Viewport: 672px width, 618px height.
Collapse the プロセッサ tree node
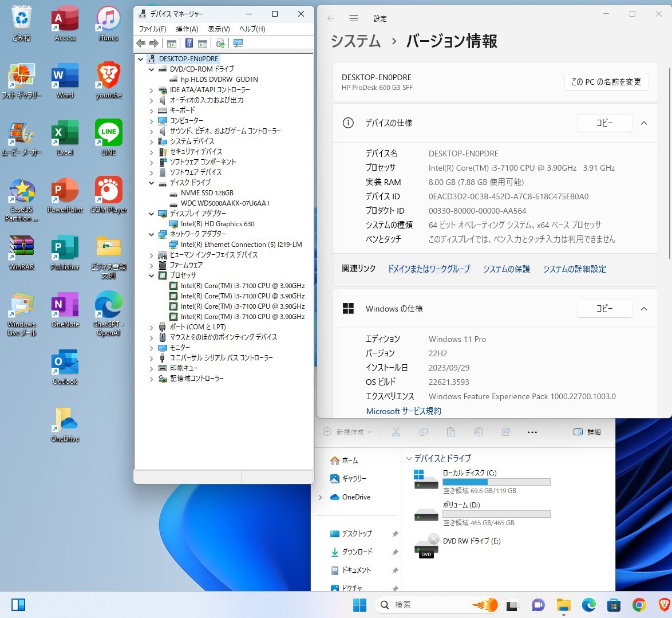(152, 275)
